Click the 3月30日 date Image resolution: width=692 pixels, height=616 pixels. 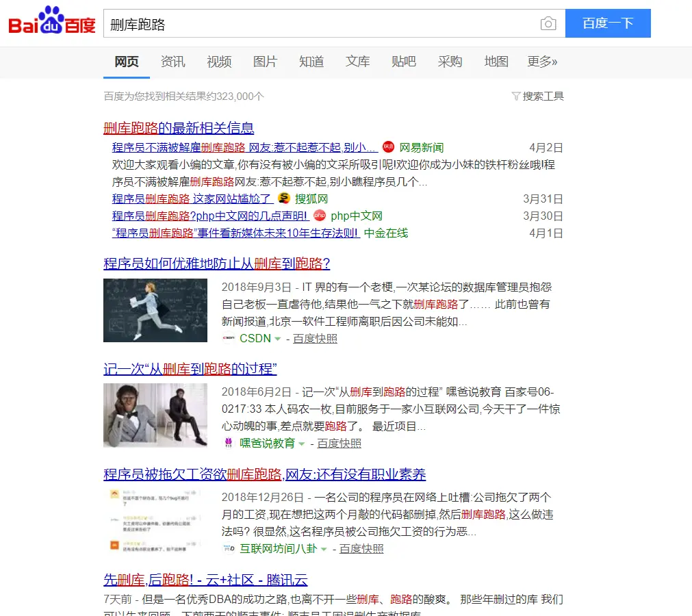click(543, 216)
